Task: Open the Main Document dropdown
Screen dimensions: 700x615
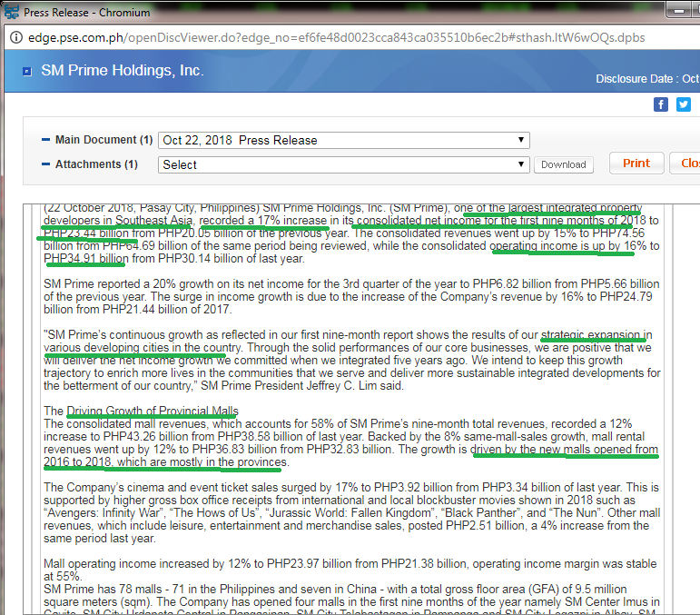Action: (x=344, y=140)
